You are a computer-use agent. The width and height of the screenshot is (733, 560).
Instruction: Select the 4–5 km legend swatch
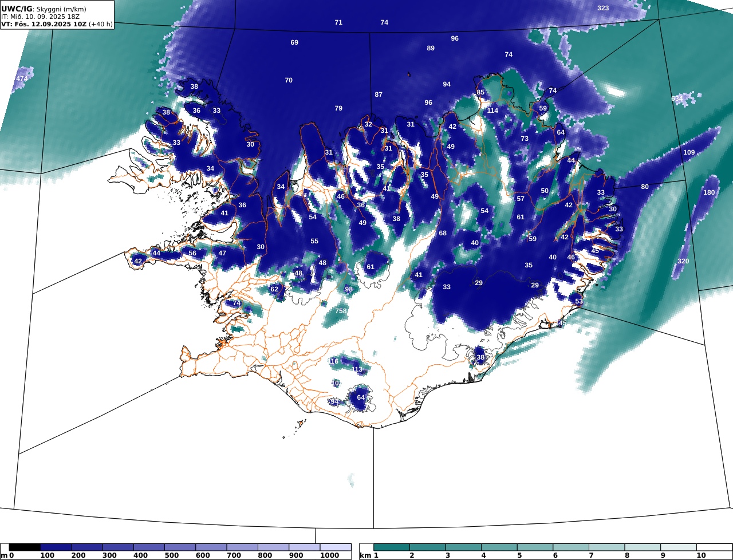tap(499, 547)
